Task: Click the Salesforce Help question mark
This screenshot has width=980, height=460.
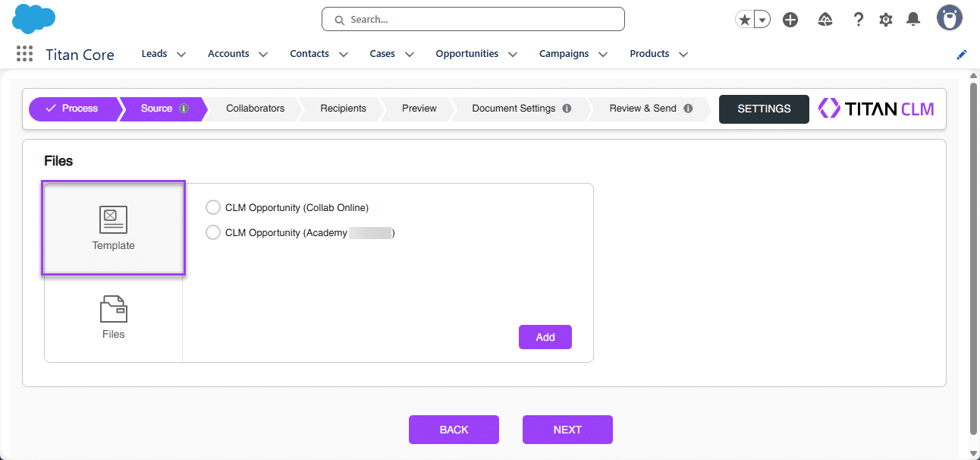Action: (858, 19)
